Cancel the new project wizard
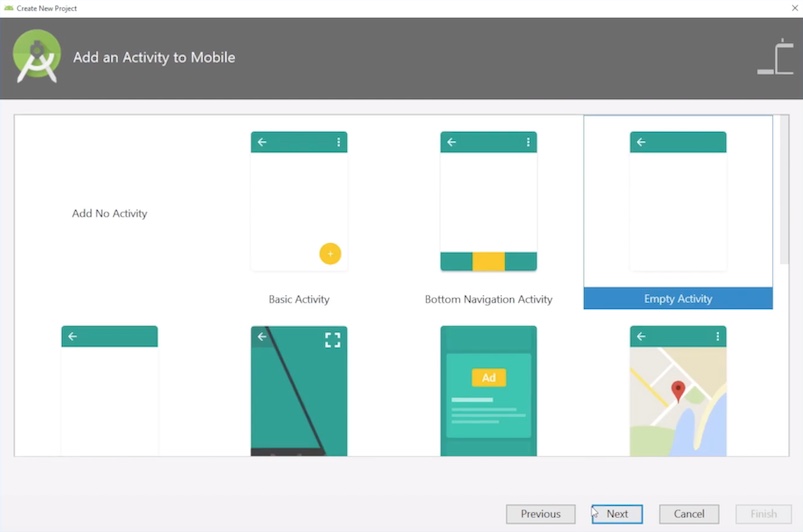The height and width of the screenshot is (532, 803). click(x=689, y=514)
